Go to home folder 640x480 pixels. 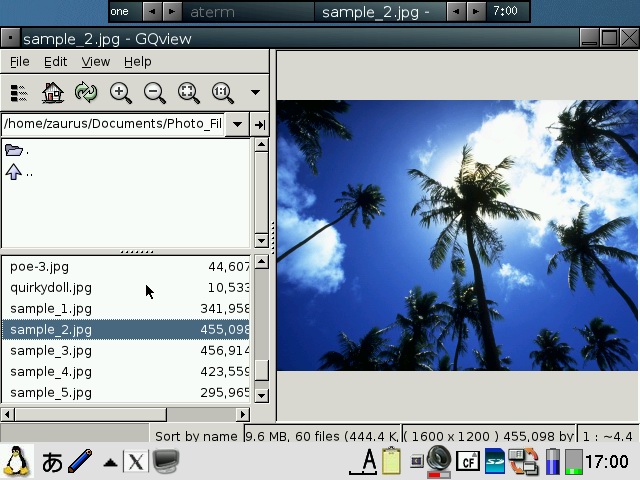52,93
